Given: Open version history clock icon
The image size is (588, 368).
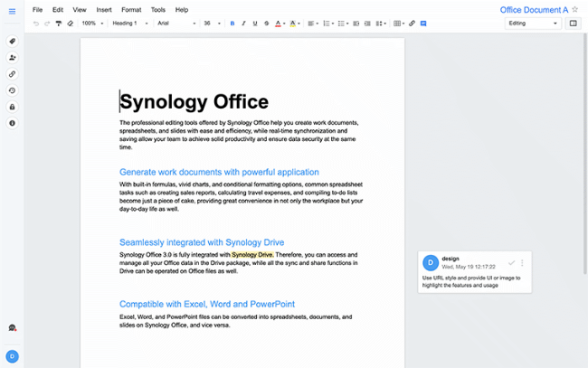Looking at the screenshot, I should pos(12,90).
